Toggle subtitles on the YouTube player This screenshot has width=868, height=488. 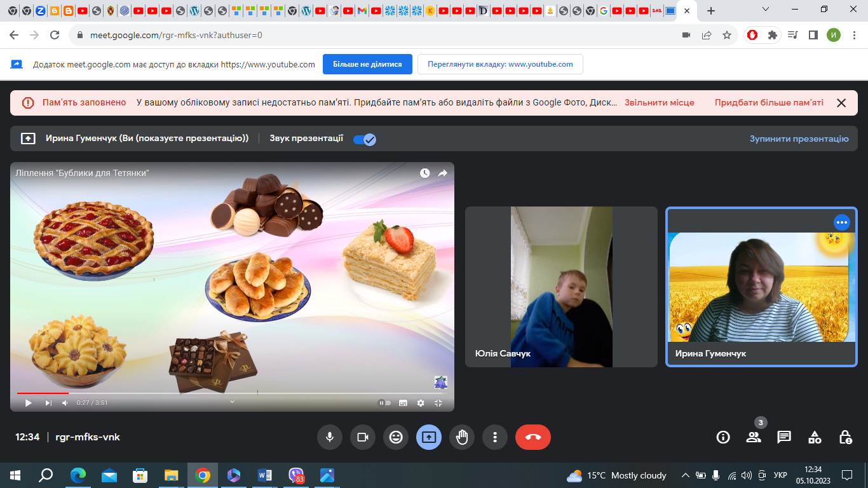pyautogui.click(x=403, y=403)
